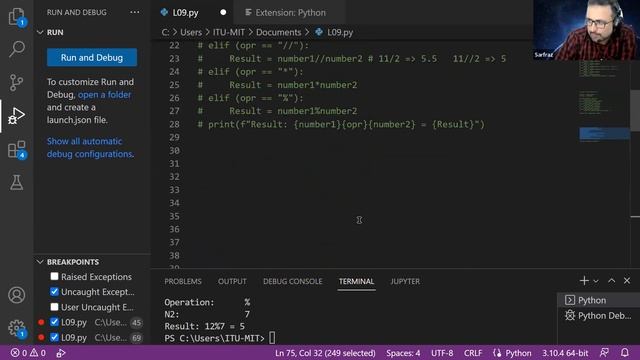
Task: Select interpreter 3.10.4 64-bit
Action: point(565,353)
